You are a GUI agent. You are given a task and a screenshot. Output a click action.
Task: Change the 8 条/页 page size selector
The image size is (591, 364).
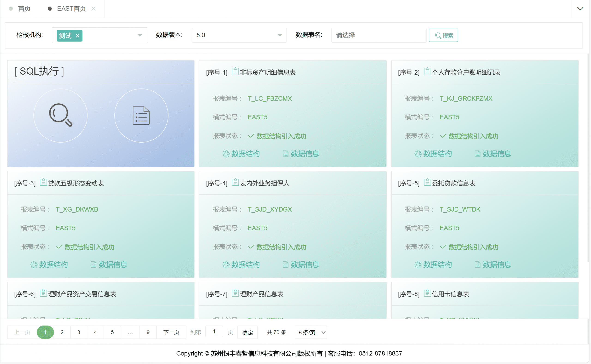(311, 332)
